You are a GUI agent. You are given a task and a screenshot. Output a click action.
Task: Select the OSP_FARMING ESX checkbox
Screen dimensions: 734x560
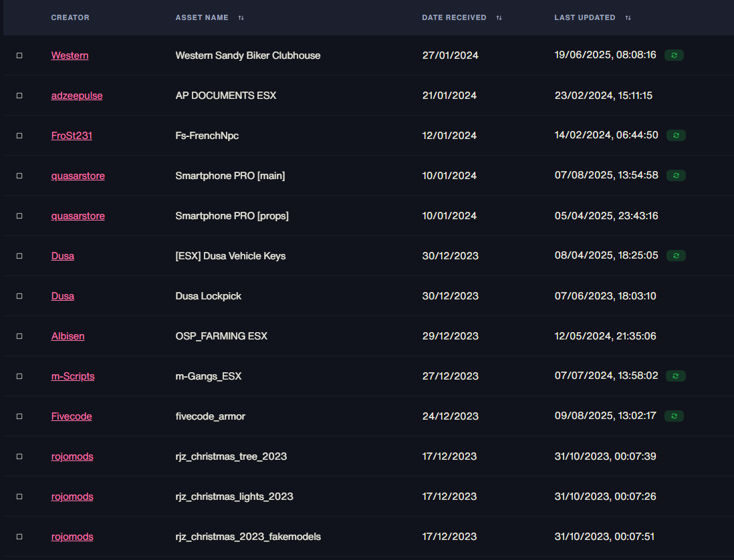[x=19, y=336]
